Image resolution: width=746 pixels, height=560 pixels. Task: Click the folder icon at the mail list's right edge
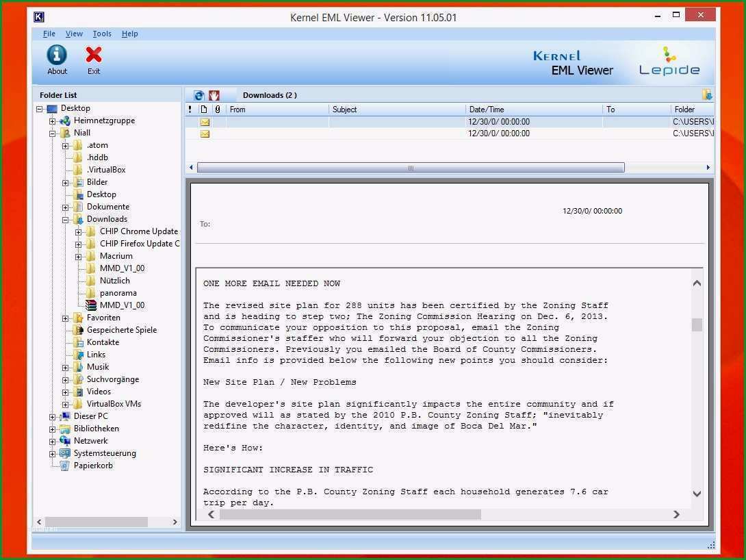point(707,94)
